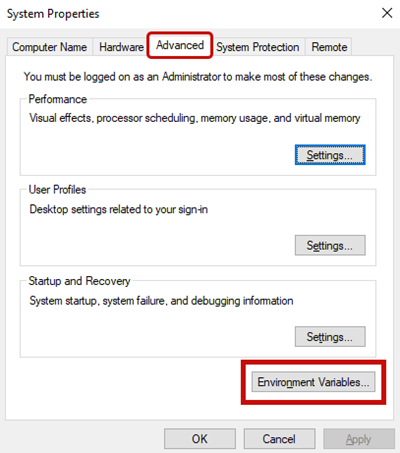
Task: Click the System Properties title bar text
Action: click(x=53, y=14)
